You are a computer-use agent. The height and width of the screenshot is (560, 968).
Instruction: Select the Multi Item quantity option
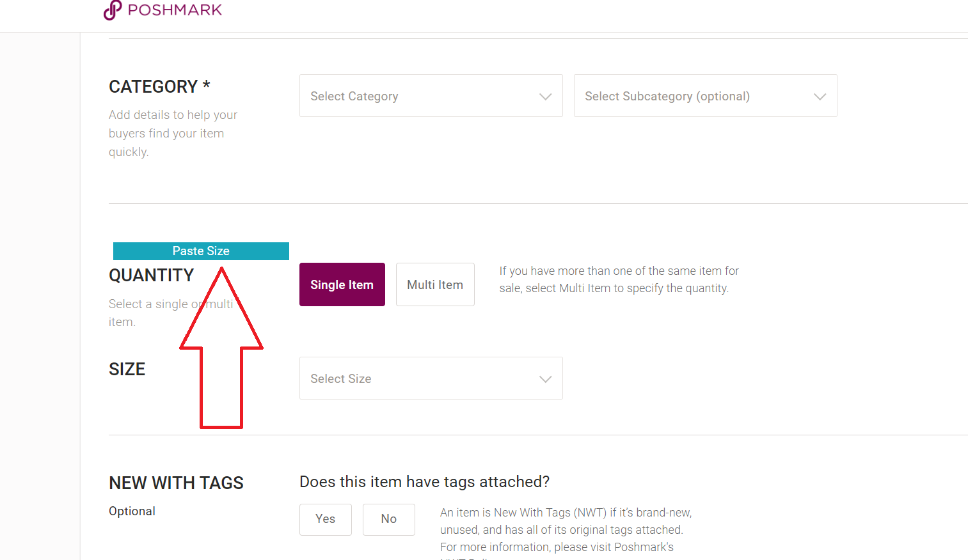(435, 284)
